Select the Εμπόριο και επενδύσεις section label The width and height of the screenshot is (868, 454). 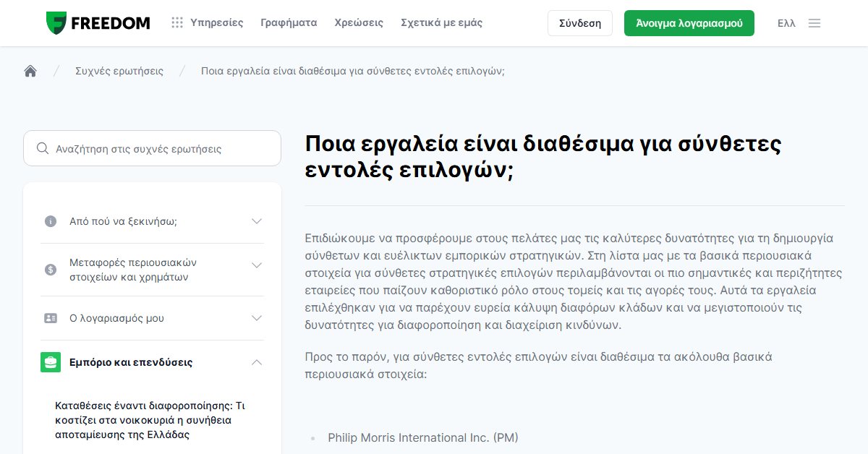[131, 362]
